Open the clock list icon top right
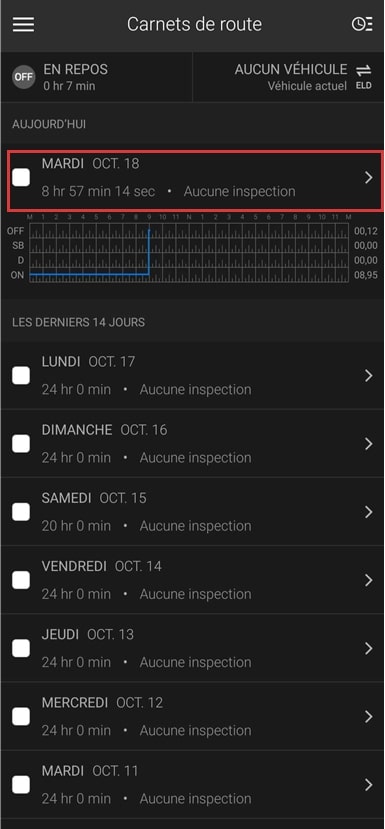This screenshot has width=385, height=829. point(362,24)
